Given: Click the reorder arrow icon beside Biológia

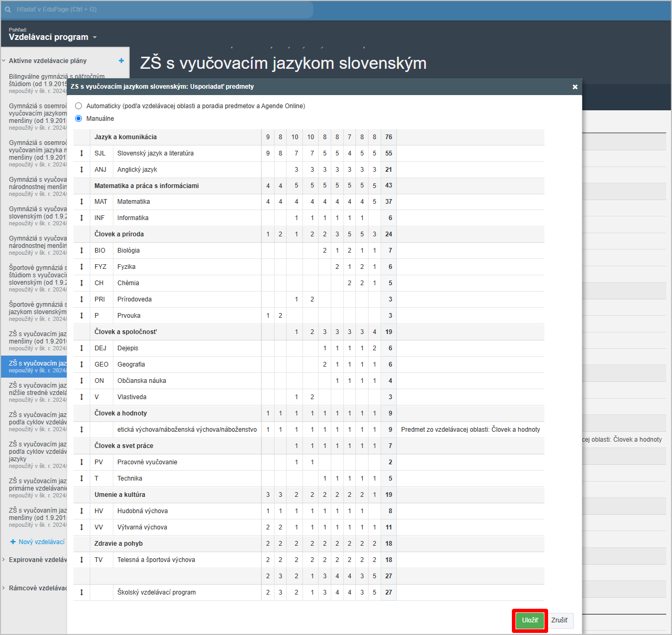Looking at the screenshot, I should [81, 251].
